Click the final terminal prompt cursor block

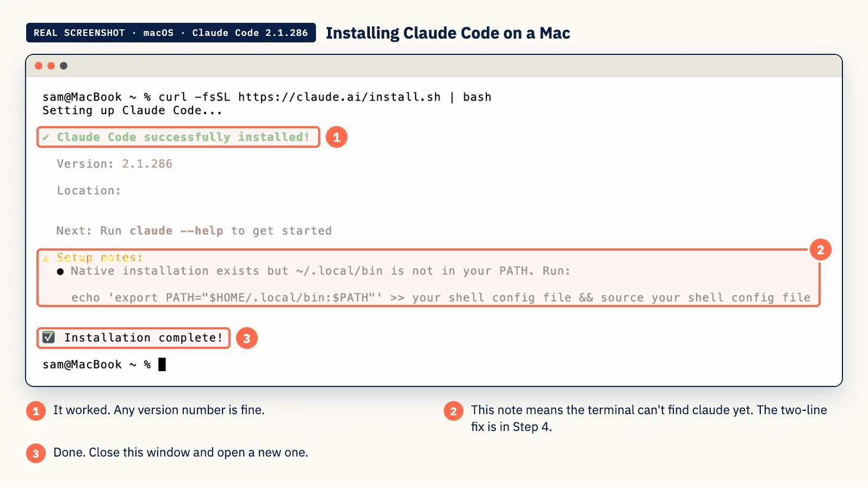(162, 364)
